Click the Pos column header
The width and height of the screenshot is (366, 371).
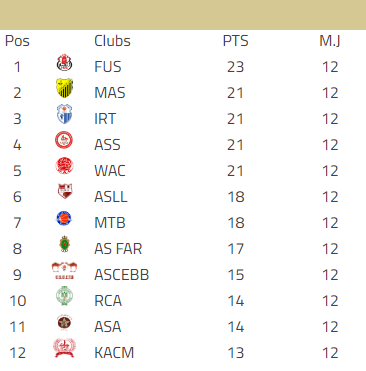(x=17, y=41)
